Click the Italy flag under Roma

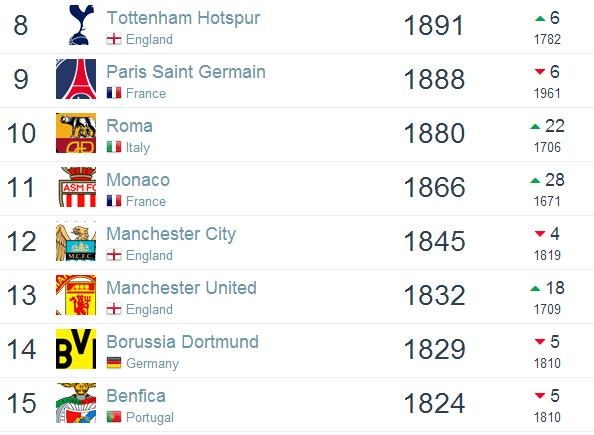114,147
